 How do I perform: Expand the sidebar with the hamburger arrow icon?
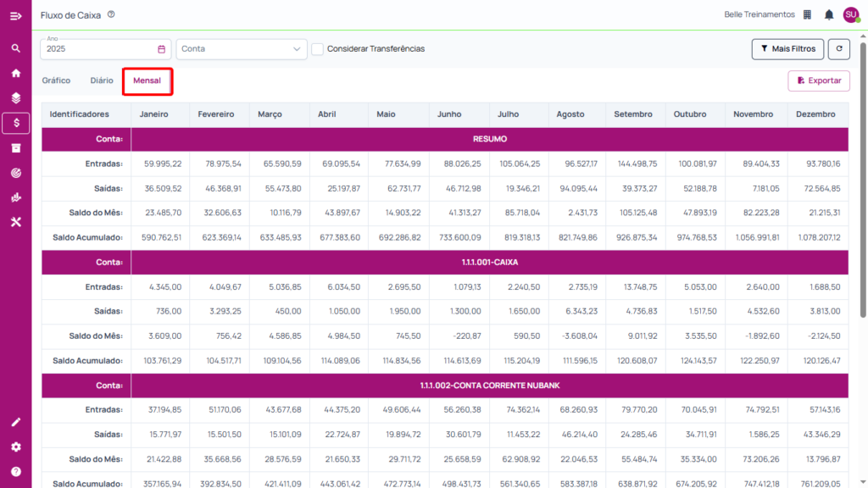coord(15,16)
